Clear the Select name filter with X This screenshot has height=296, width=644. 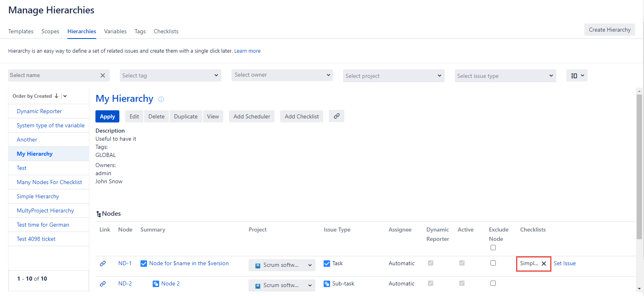[x=103, y=75]
